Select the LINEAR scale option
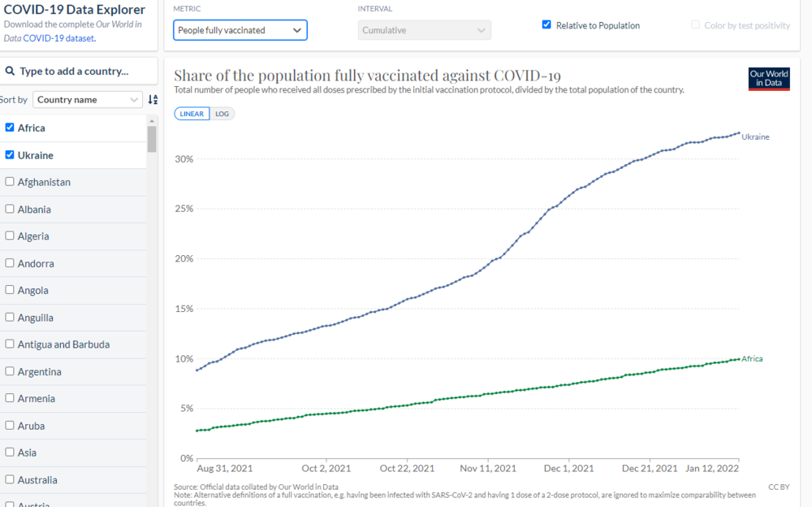The image size is (812, 507). pyautogui.click(x=192, y=114)
